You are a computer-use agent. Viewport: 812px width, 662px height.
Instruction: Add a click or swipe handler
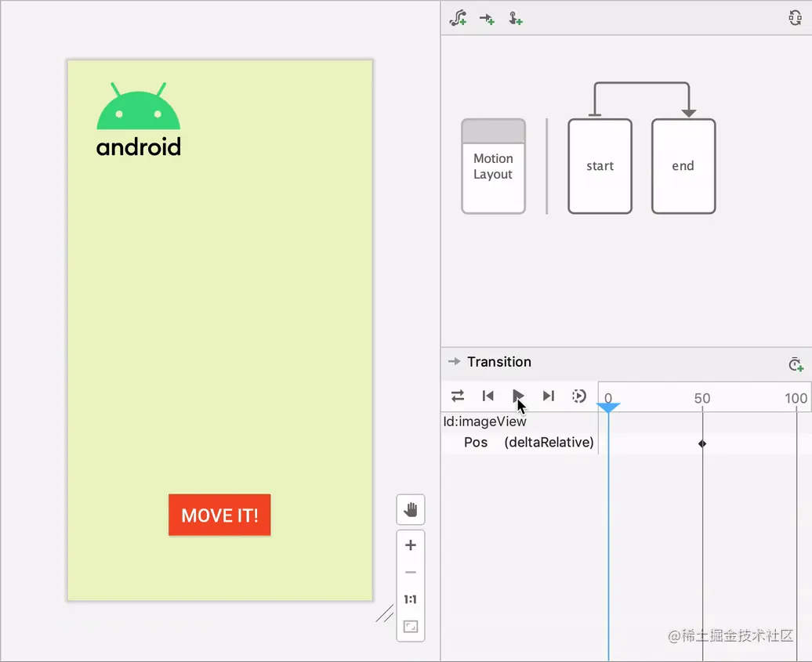click(x=516, y=17)
